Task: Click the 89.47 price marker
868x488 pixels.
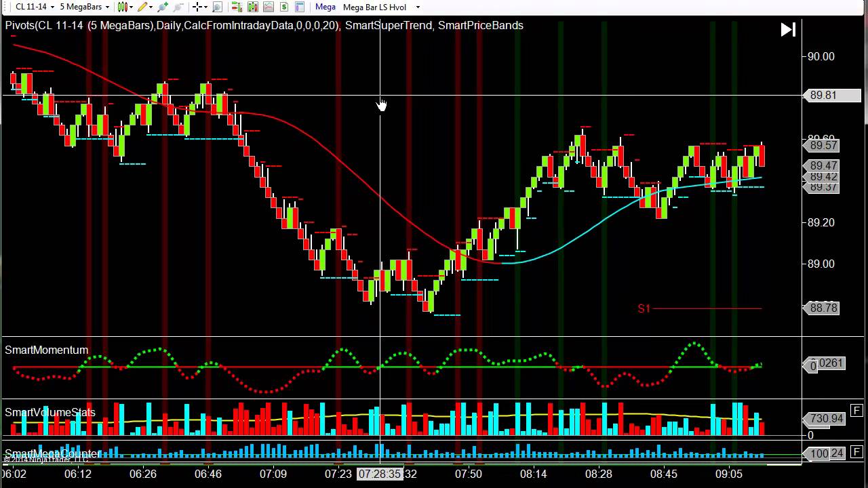Action: tap(823, 166)
